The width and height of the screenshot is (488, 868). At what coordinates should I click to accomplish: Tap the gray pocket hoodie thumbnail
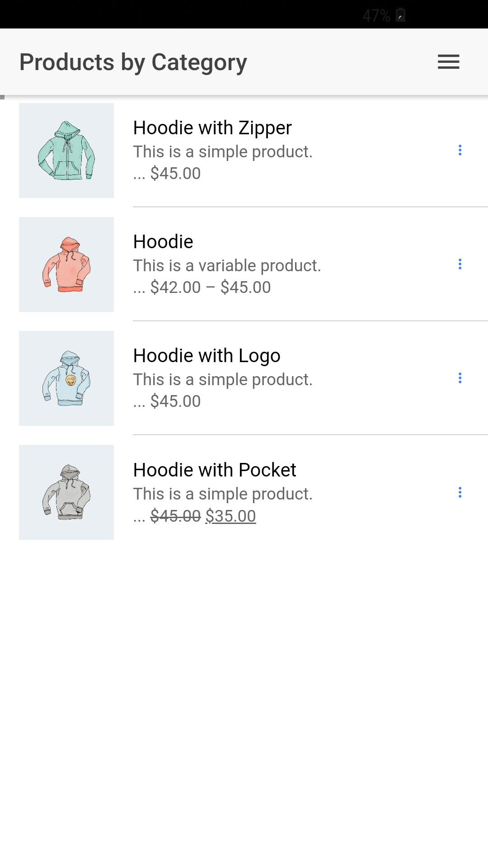(66, 492)
